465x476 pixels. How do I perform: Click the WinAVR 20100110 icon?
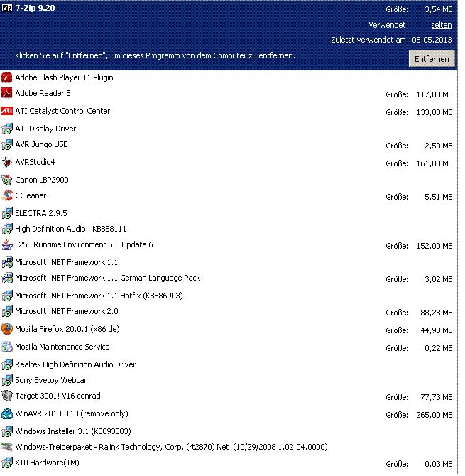(x=6, y=413)
